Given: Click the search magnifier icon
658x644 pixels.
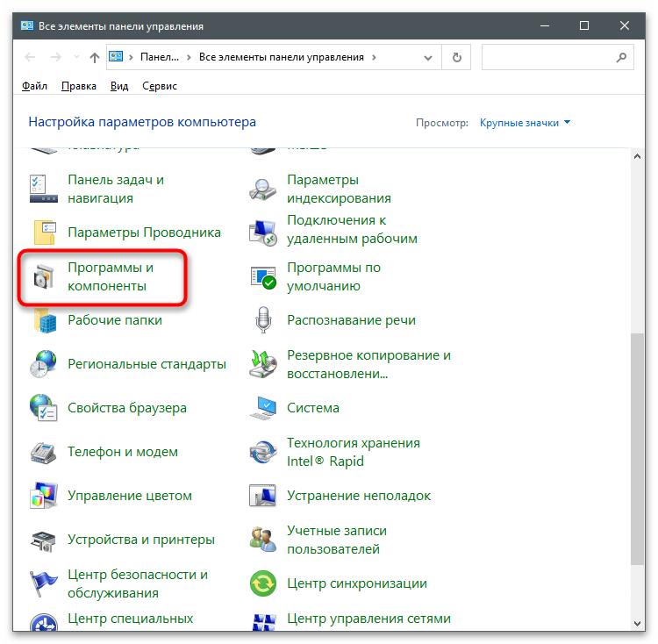Looking at the screenshot, I should [x=621, y=57].
